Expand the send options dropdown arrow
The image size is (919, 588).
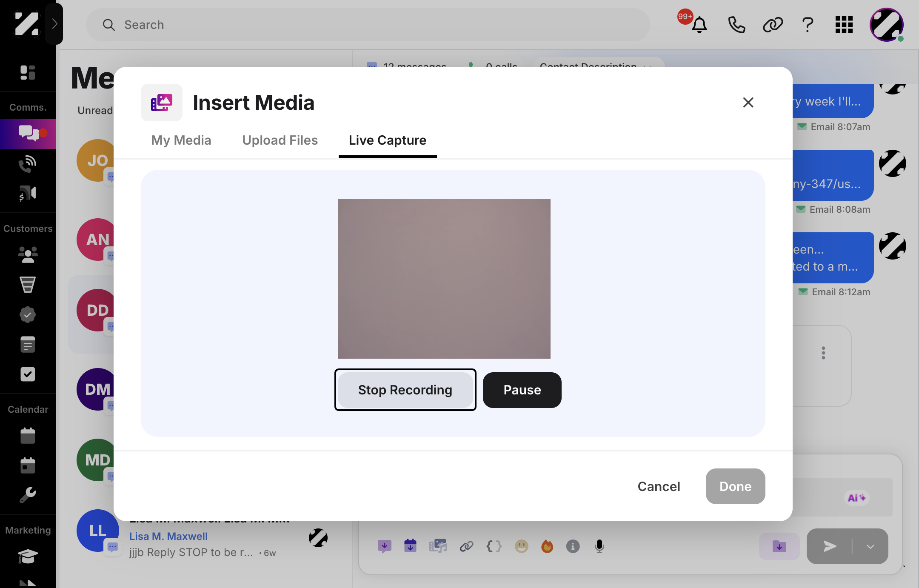[870, 546]
